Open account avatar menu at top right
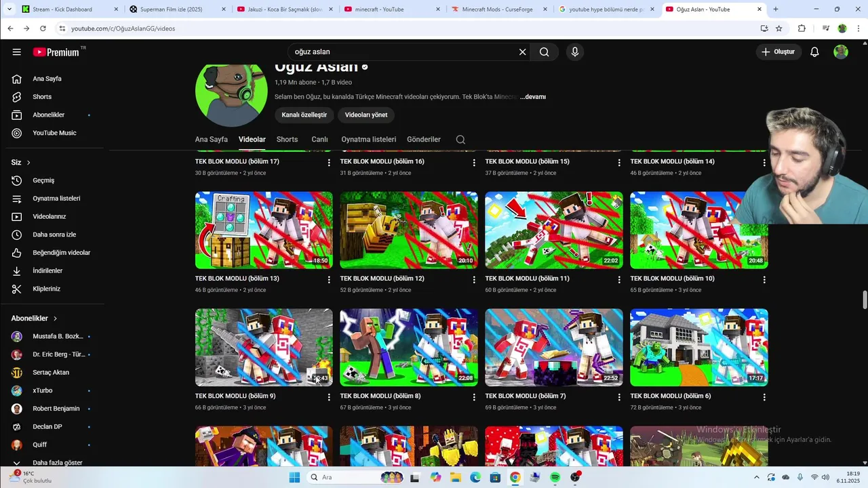 point(841,52)
